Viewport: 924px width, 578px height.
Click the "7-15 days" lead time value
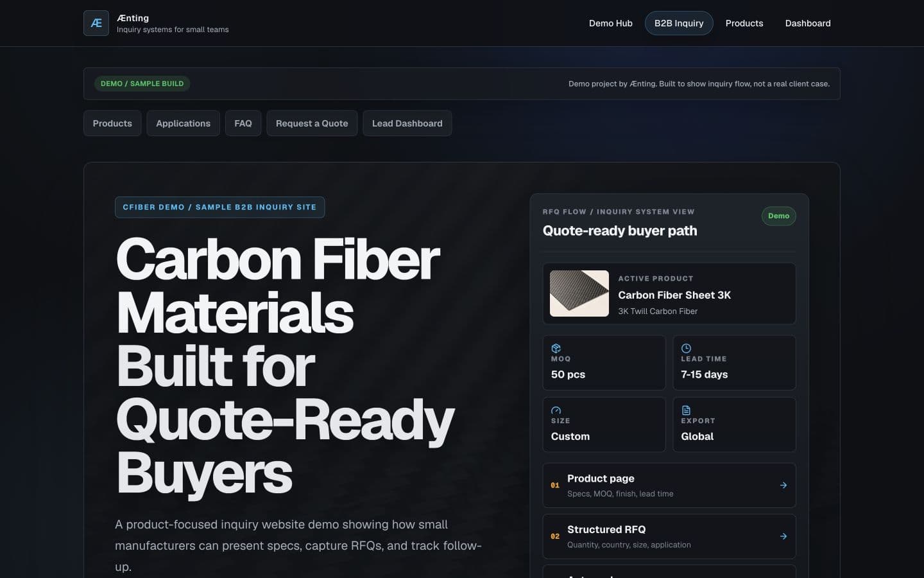point(704,374)
